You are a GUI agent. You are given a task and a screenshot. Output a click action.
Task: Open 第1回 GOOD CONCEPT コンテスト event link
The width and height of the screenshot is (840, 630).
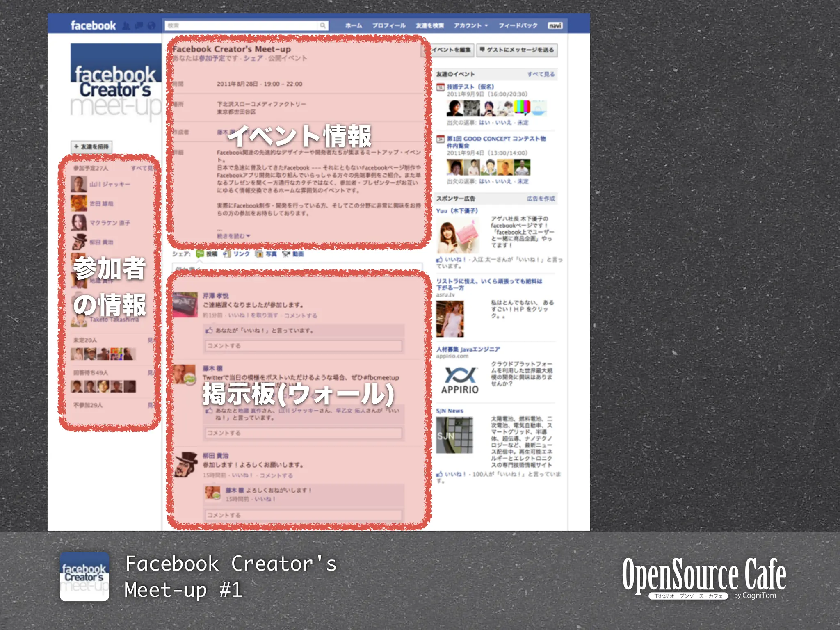pos(496,142)
